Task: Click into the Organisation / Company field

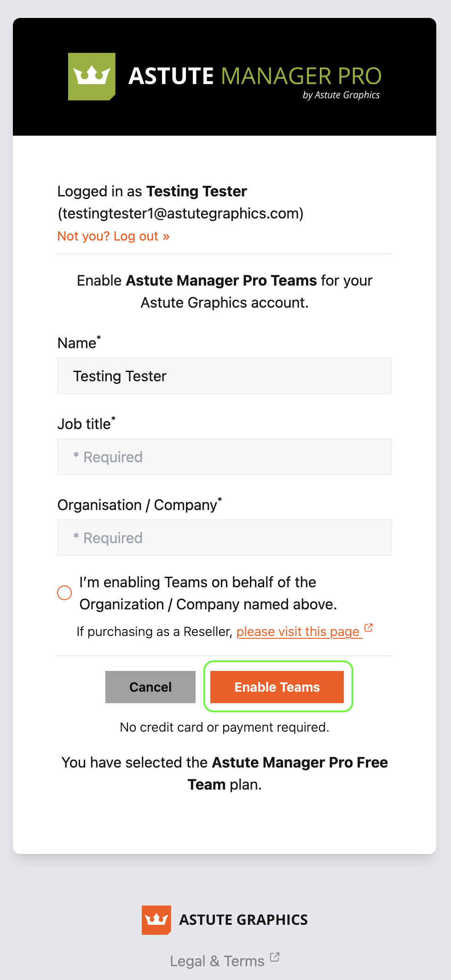Action: [x=225, y=538]
